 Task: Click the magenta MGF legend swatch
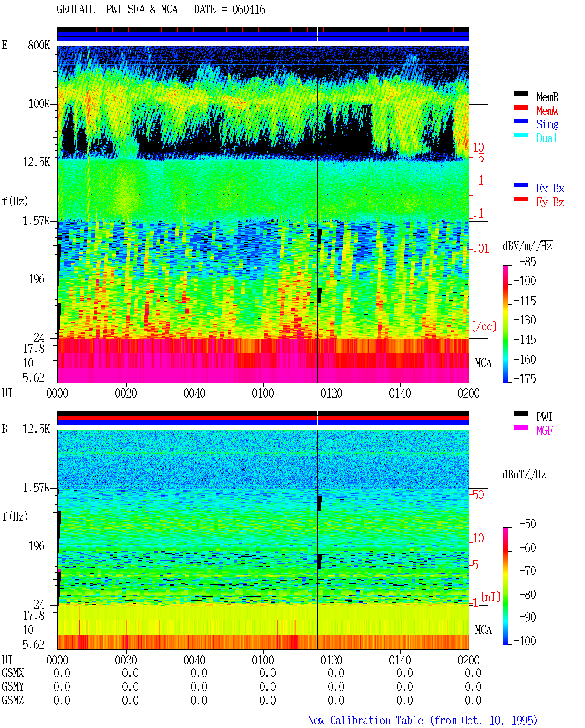point(521,427)
